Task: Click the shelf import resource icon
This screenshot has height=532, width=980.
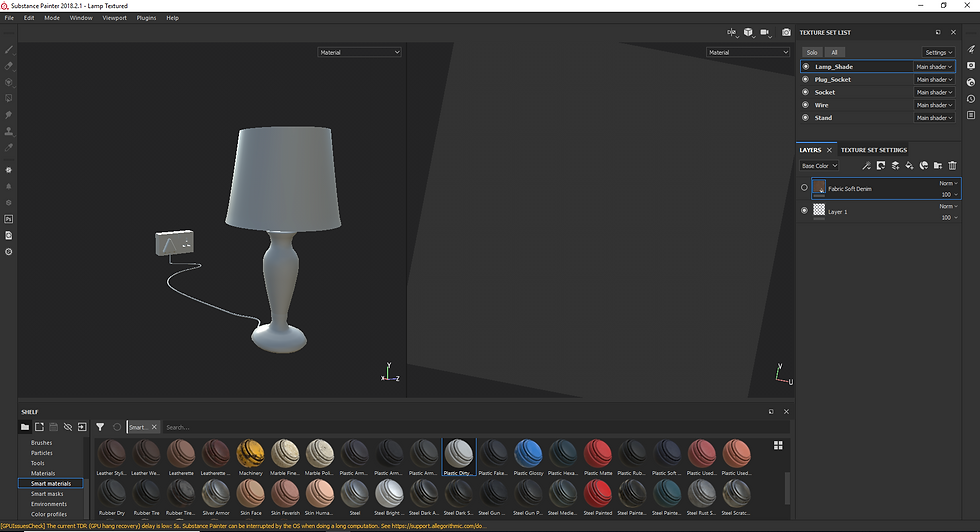Action: 82,427
